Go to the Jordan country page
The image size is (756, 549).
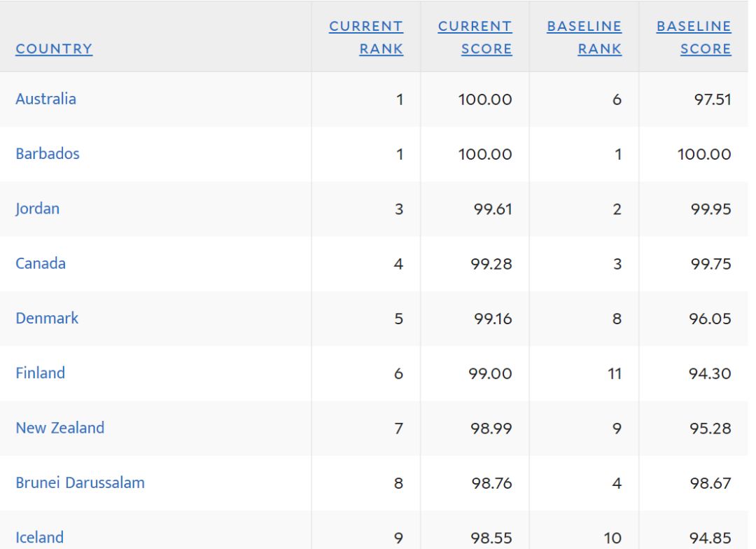(37, 208)
